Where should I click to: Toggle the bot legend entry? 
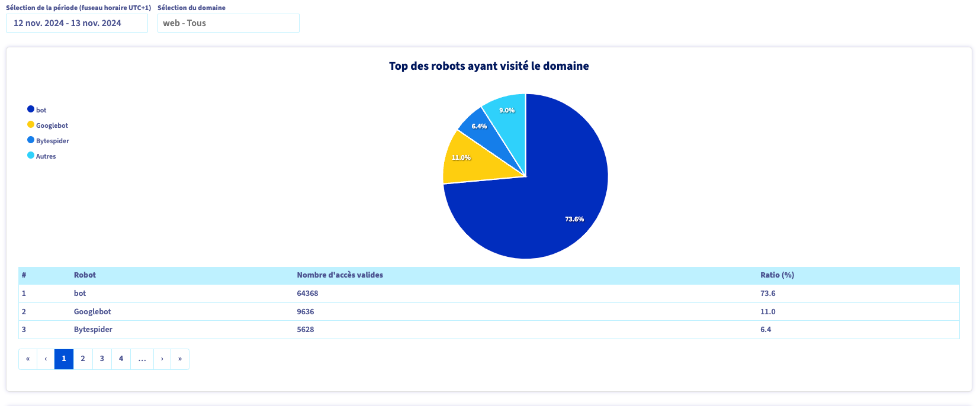point(37,109)
